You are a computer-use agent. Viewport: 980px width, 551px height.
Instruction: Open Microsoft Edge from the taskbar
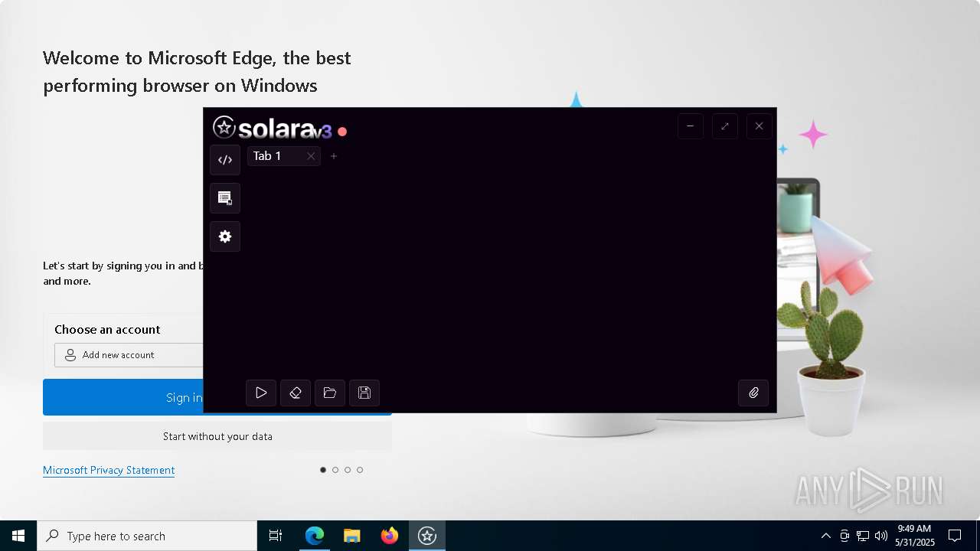tap(315, 536)
